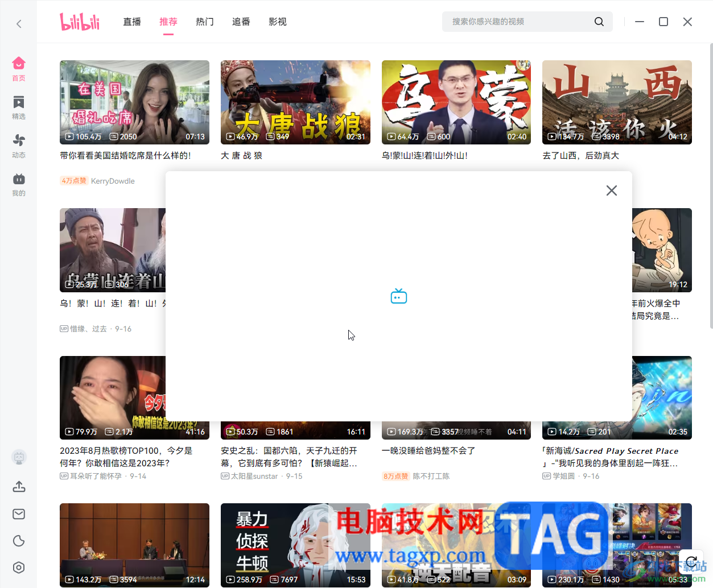Open the 动态 activity feed icon

click(x=19, y=146)
